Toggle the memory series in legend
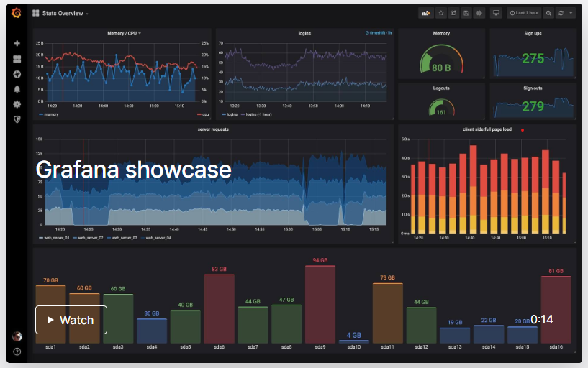The height and width of the screenshot is (368, 588). 50,114
